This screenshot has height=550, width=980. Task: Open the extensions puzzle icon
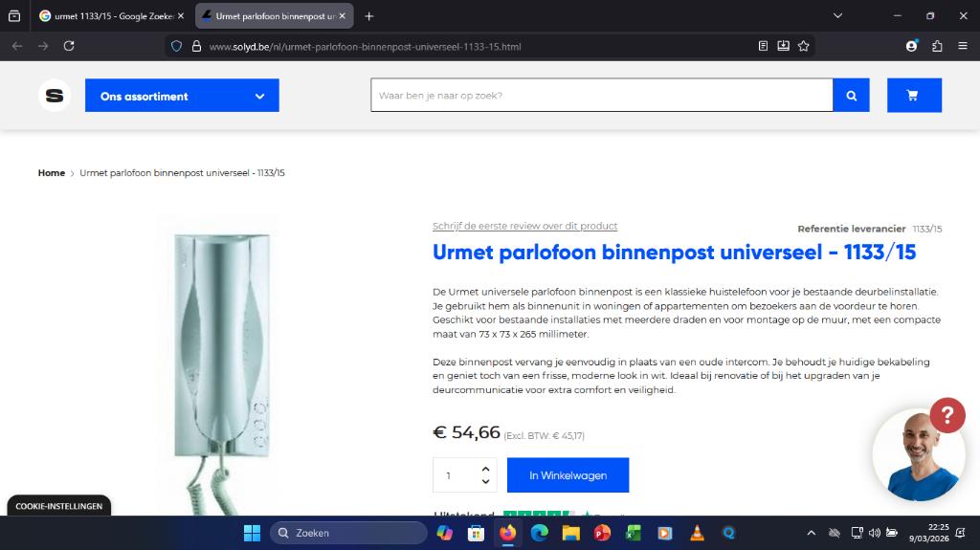pos(937,46)
